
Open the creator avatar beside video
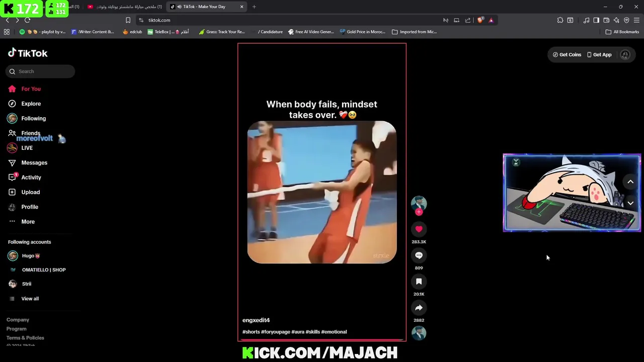419,203
